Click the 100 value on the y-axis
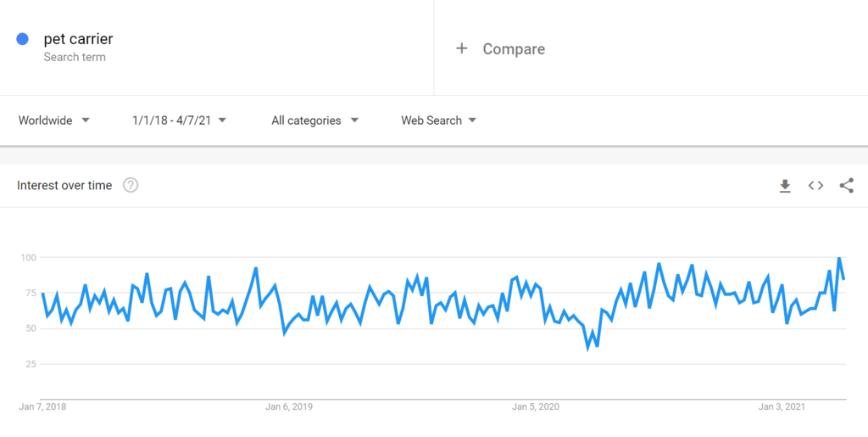This screenshot has width=868, height=437. click(x=28, y=257)
